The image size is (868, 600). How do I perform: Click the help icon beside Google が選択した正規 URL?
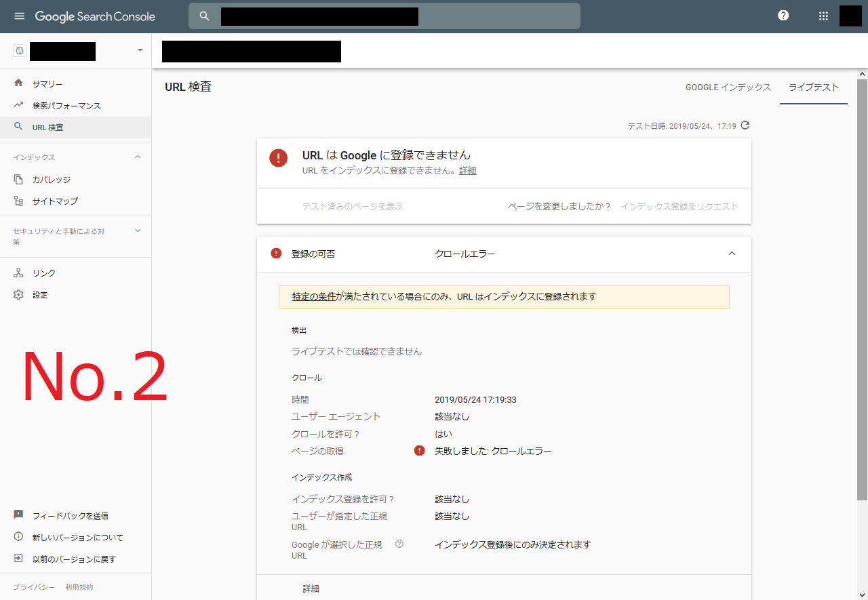point(399,544)
